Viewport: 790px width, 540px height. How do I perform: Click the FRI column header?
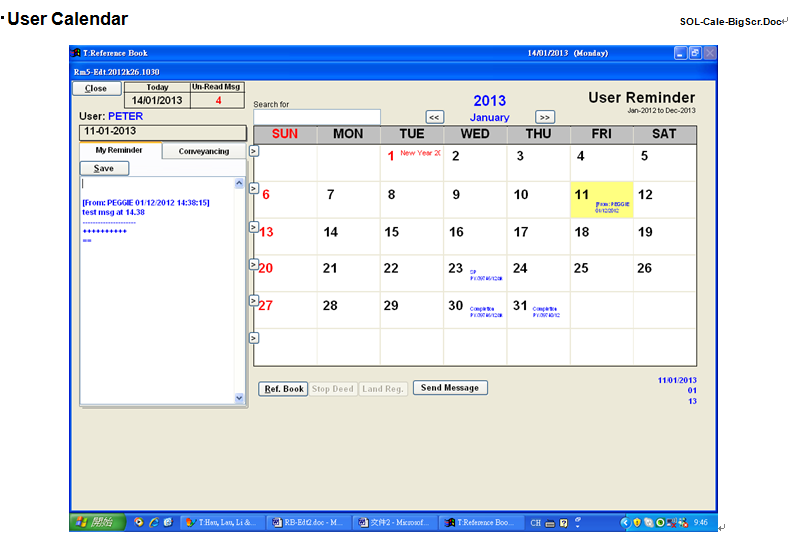pyautogui.click(x=602, y=134)
